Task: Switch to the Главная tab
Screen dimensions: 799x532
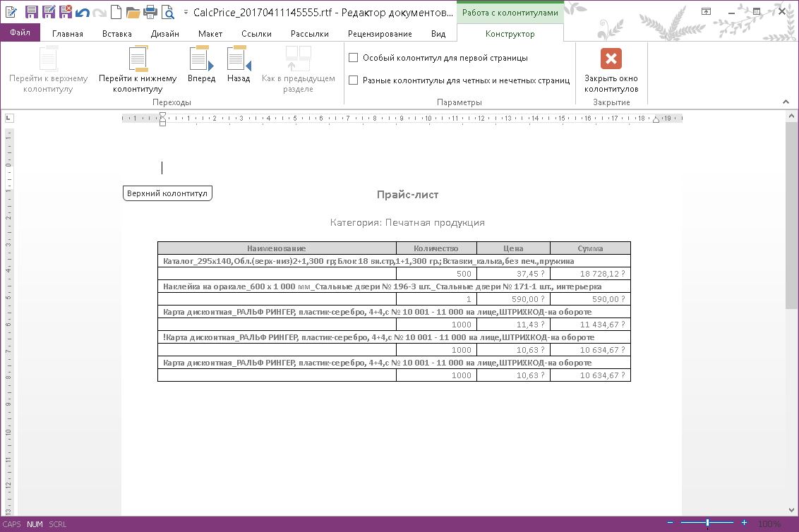Action: click(x=67, y=34)
